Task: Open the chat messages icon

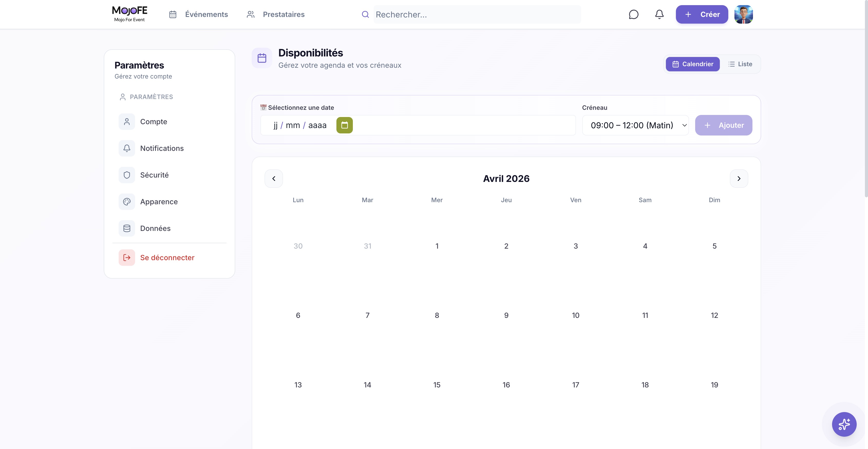Action: point(634,14)
